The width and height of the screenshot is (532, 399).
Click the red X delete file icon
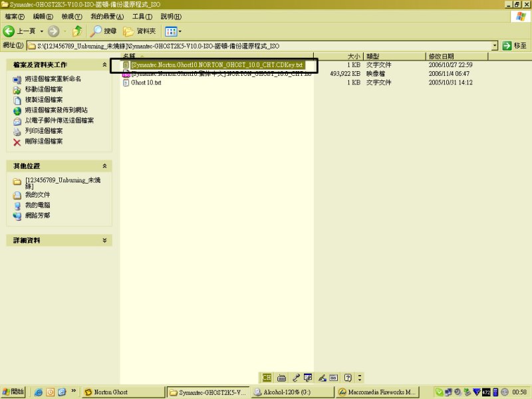17,142
